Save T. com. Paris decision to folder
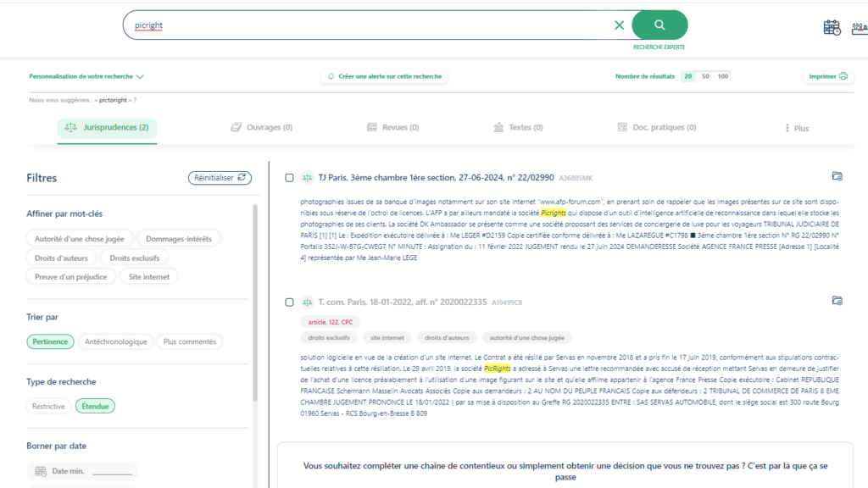The height and width of the screenshot is (488, 868). point(837,301)
